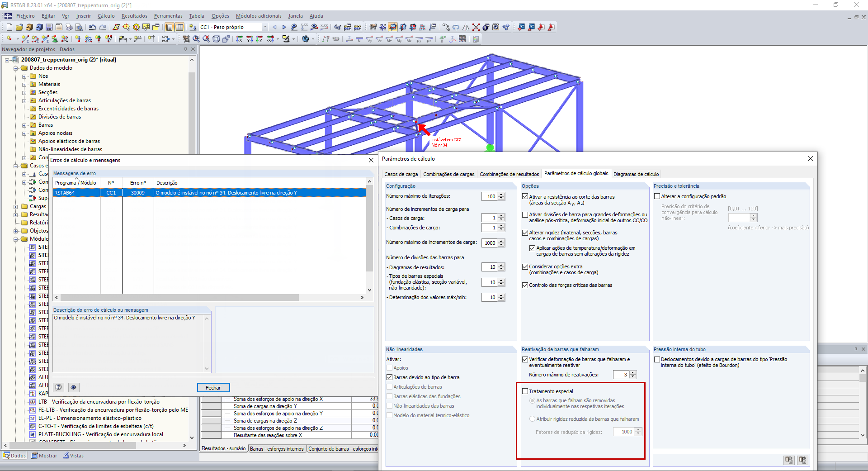Click the New file icon in toolbar

point(9,27)
